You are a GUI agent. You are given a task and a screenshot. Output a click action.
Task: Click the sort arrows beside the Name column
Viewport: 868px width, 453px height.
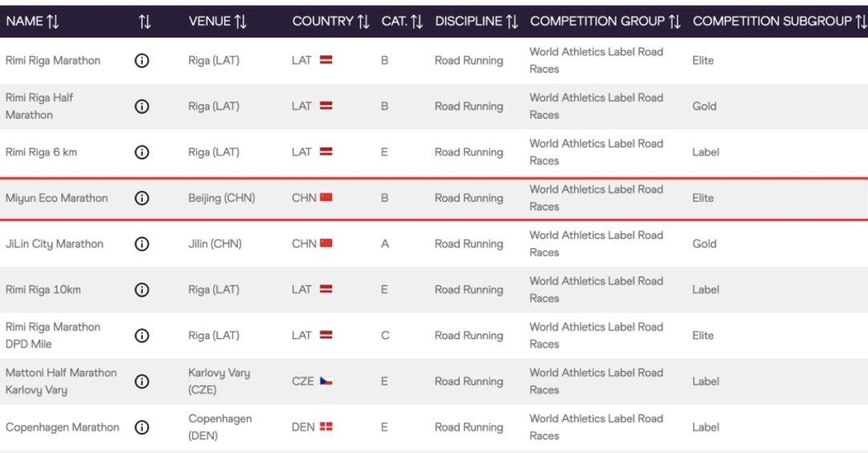53,22
